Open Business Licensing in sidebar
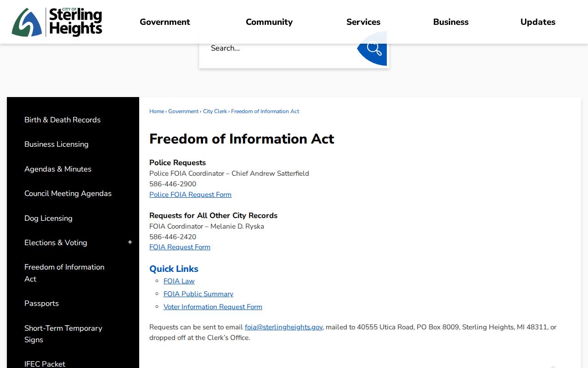 coord(57,144)
